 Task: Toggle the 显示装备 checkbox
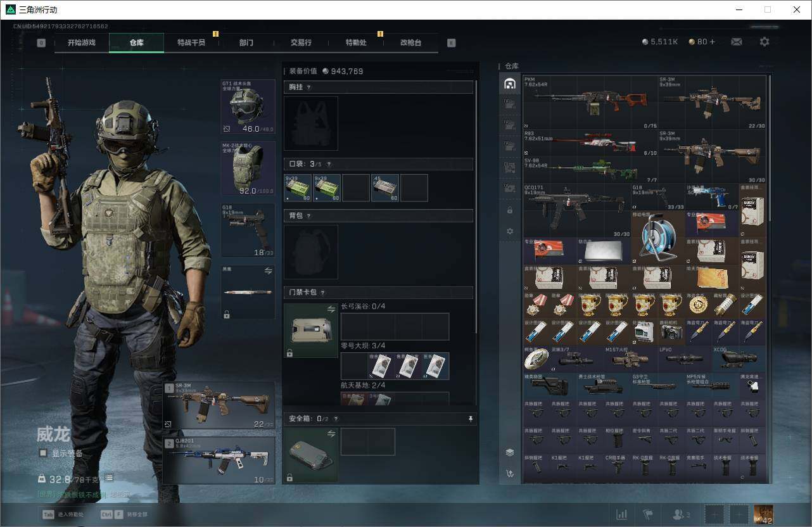pyautogui.click(x=43, y=453)
